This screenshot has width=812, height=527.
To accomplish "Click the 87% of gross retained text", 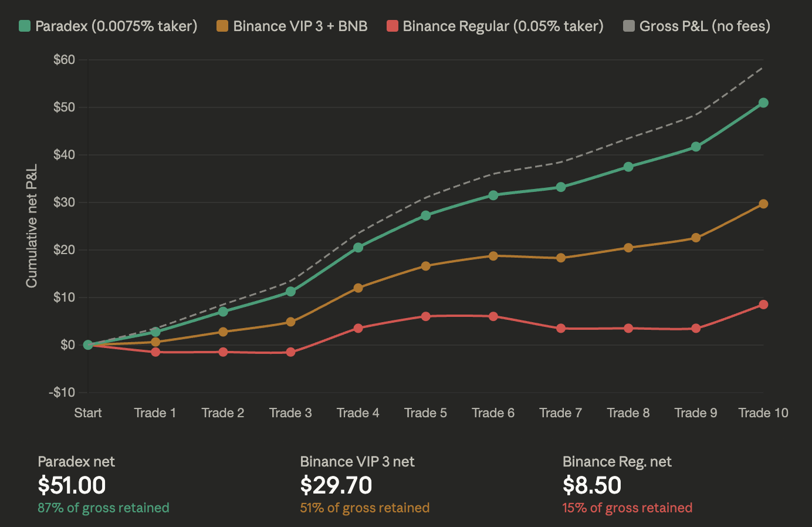I will [x=103, y=508].
